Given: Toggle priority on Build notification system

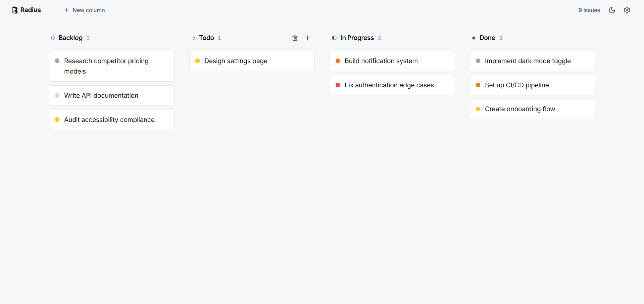Looking at the screenshot, I should (338, 61).
